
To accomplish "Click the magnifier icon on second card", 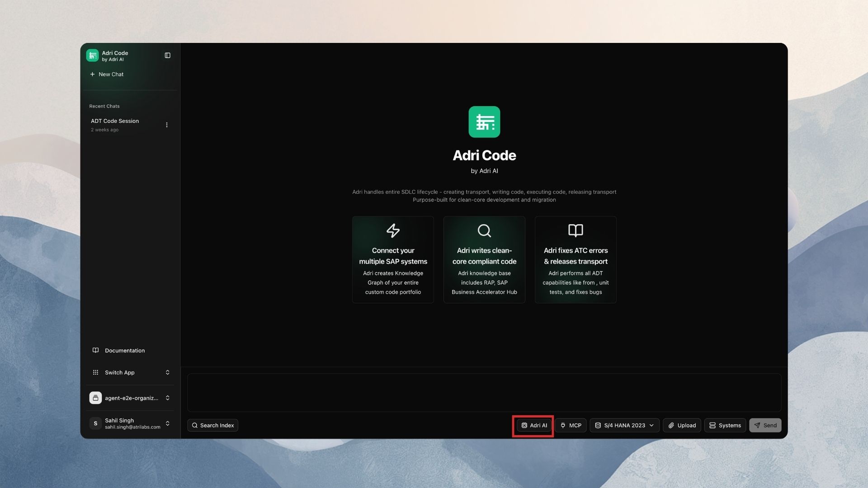I will point(484,230).
